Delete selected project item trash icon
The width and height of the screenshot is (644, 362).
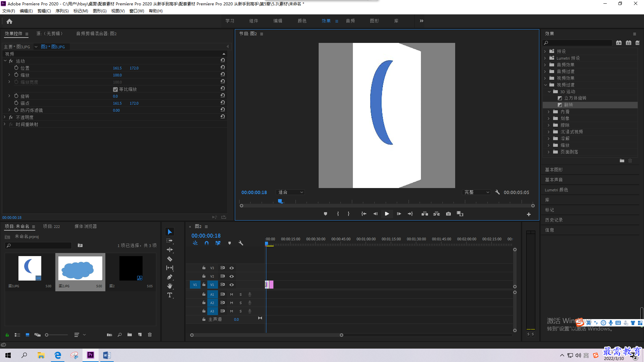tap(150, 335)
